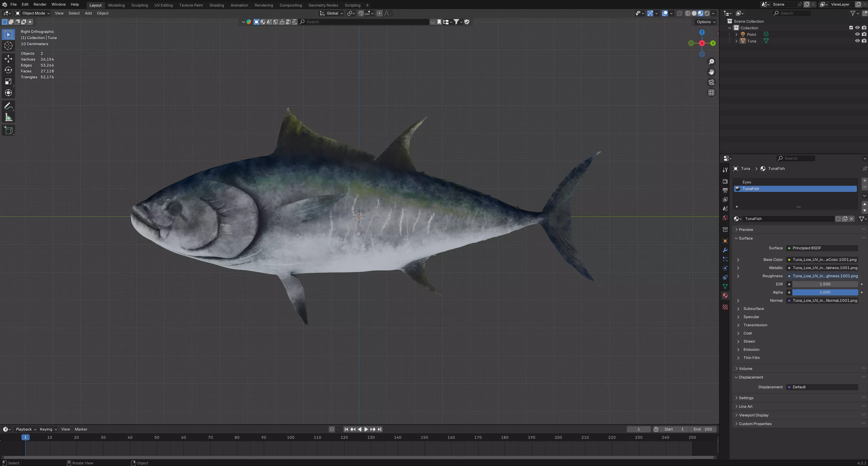This screenshot has height=466, width=868.
Task: Open the Global transform orientation dropdown
Action: pyautogui.click(x=331, y=13)
